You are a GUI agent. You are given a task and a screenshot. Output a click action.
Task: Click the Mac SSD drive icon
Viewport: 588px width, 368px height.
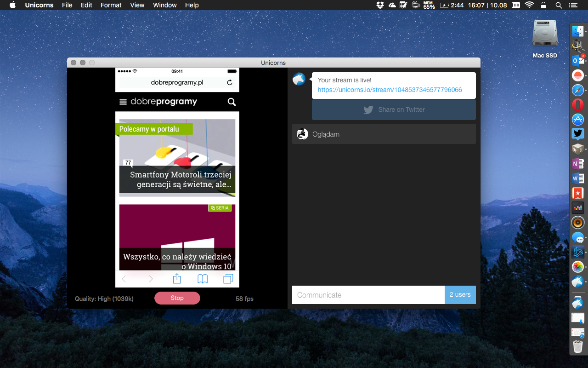click(x=545, y=33)
